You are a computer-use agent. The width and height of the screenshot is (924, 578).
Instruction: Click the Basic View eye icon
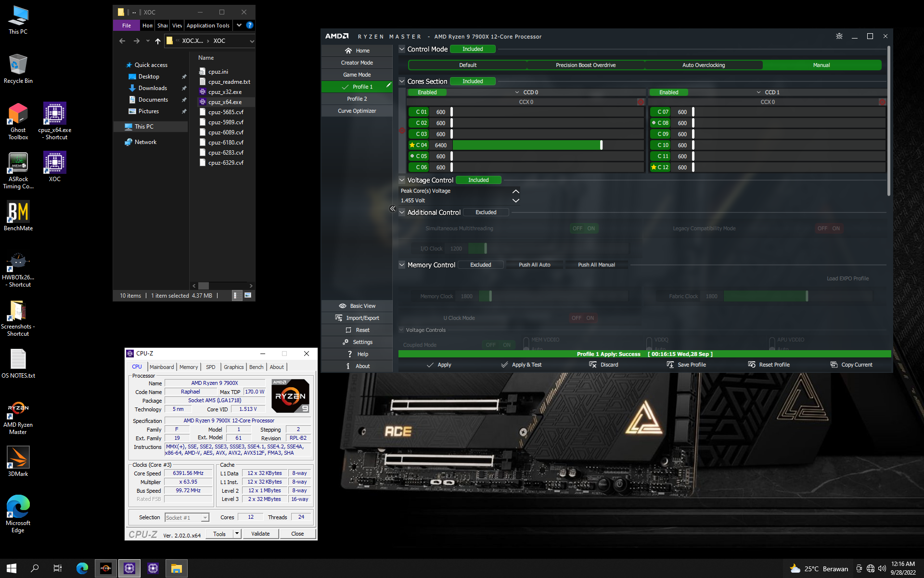click(343, 306)
